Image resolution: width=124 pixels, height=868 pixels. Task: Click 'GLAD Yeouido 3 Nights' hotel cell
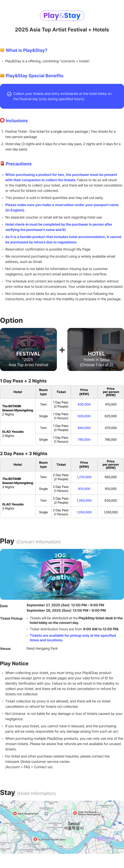point(18,506)
